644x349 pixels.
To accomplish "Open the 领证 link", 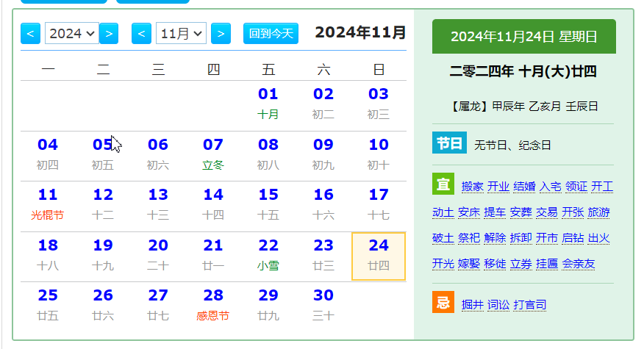I will [x=576, y=187].
